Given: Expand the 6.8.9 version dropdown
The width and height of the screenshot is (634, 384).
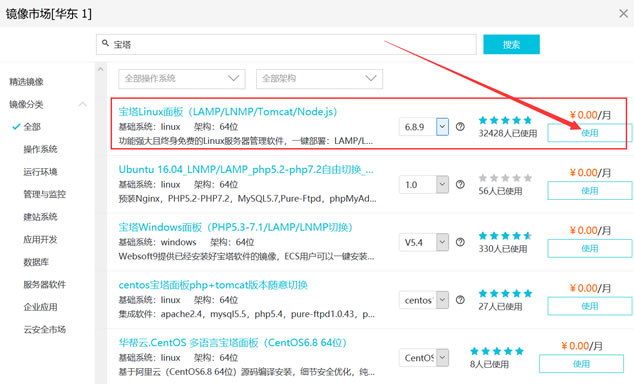Looking at the screenshot, I should tap(442, 127).
